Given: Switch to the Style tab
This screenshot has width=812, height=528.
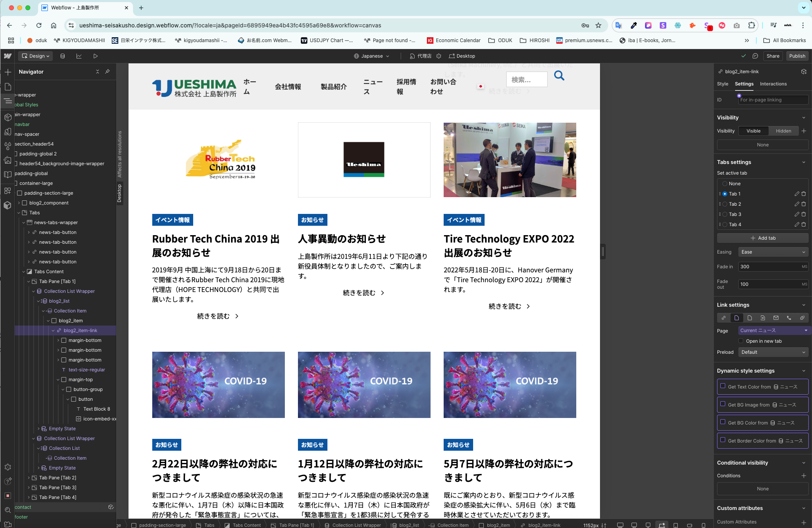Looking at the screenshot, I should click(722, 84).
